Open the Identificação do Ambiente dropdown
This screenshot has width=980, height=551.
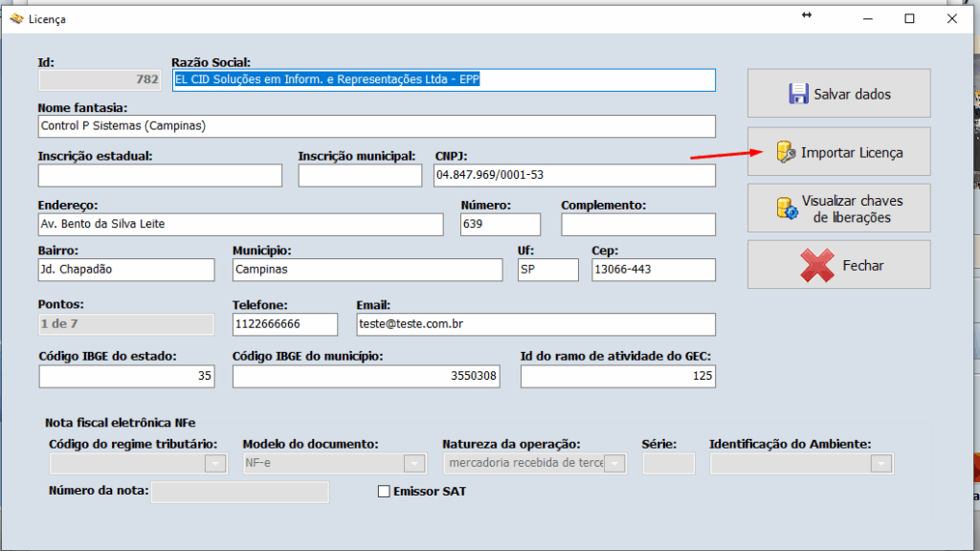tap(880, 463)
